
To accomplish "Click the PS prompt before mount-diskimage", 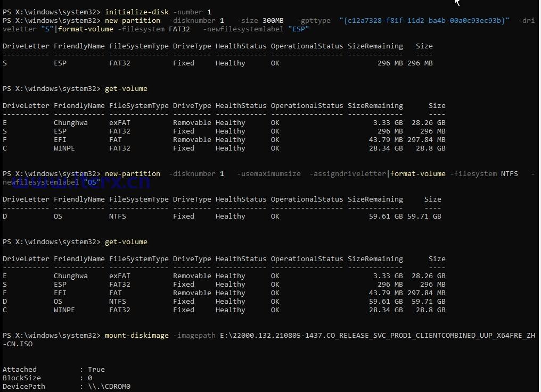I will pos(52,336).
